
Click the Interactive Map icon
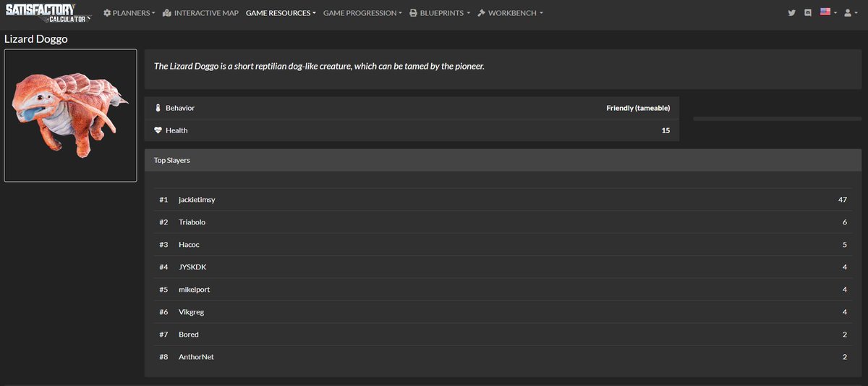coord(167,13)
